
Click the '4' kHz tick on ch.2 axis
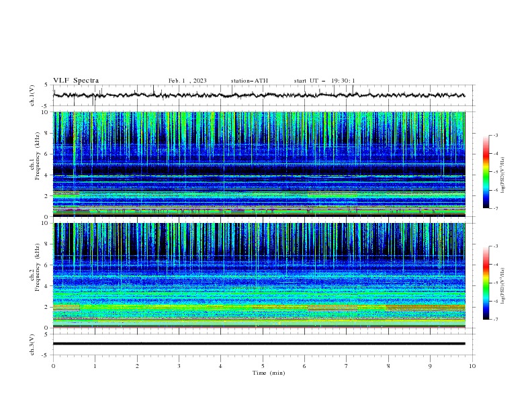click(x=47, y=286)
